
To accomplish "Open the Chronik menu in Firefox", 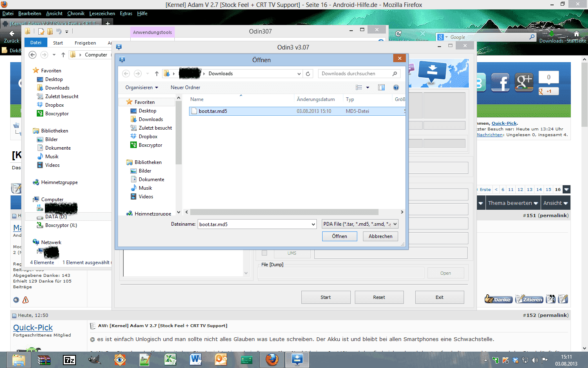I will (x=76, y=13).
